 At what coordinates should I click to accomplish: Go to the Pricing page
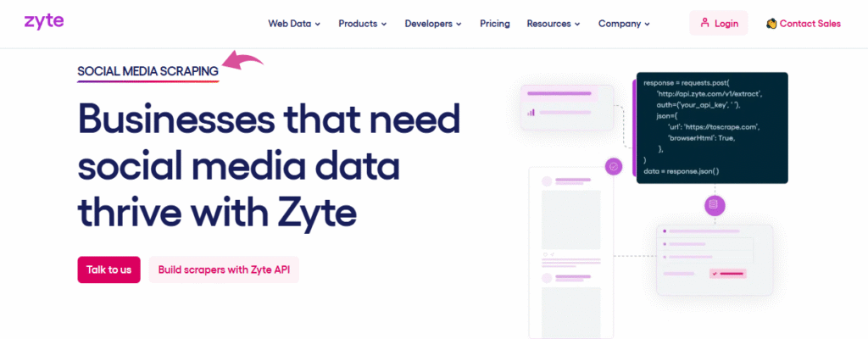click(494, 24)
